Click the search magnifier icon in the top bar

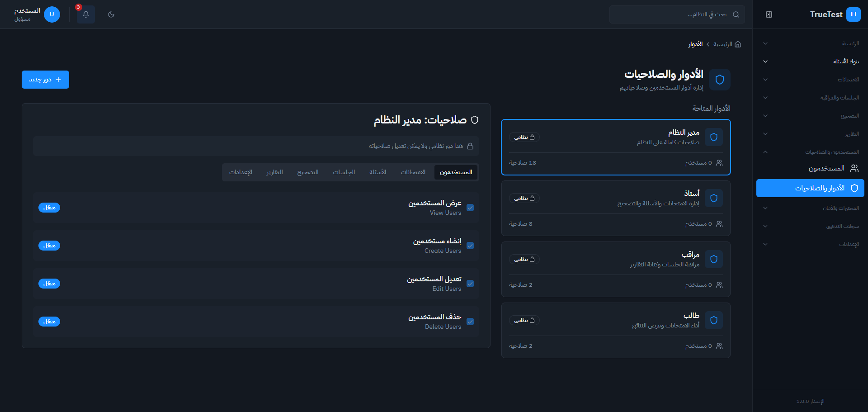737,14
